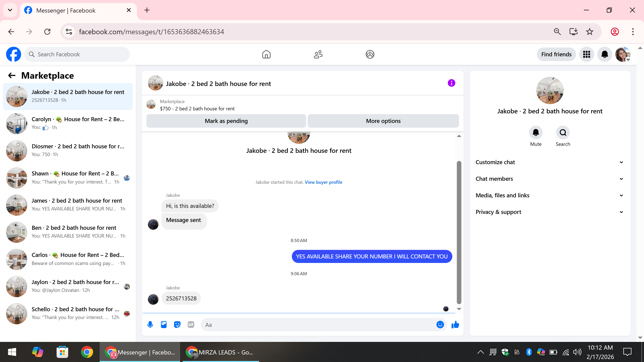Expand the Chat members section

point(550,179)
